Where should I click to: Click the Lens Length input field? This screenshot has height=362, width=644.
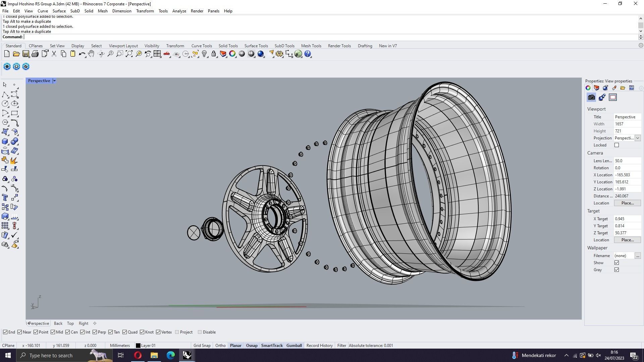point(627,161)
